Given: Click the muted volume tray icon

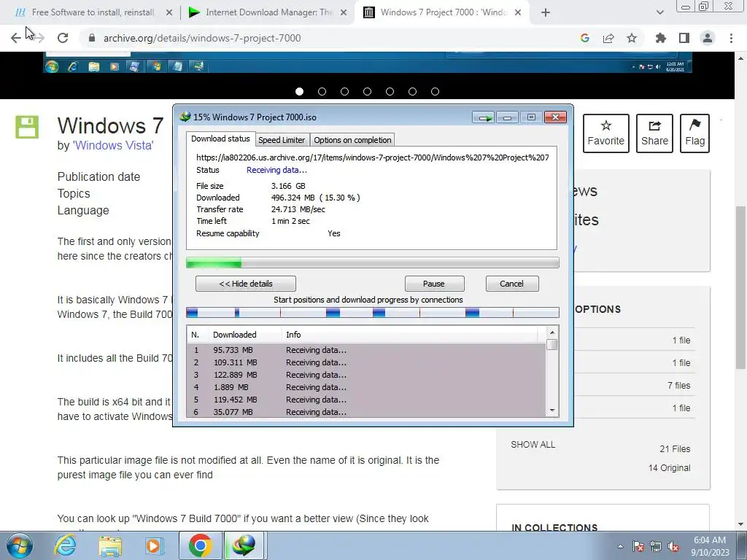Looking at the screenshot, I should [x=673, y=546].
